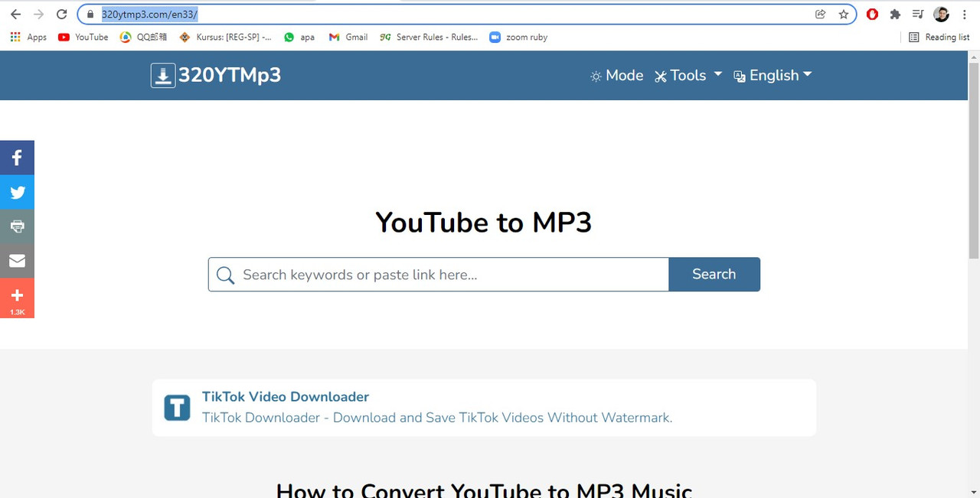Click the magnifier icon in search box
This screenshot has height=498, width=980.
pyautogui.click(x=225, y=275)
